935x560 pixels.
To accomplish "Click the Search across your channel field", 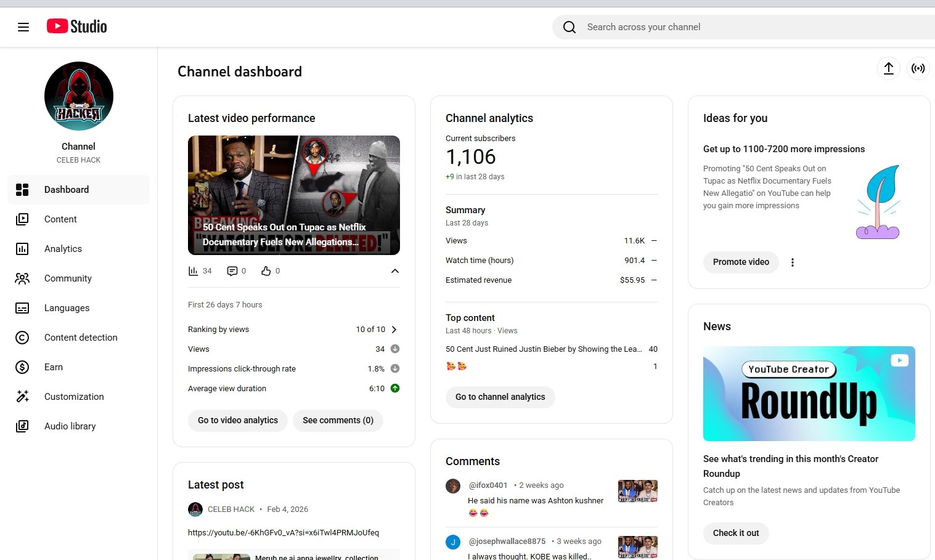I will [740, 27].
